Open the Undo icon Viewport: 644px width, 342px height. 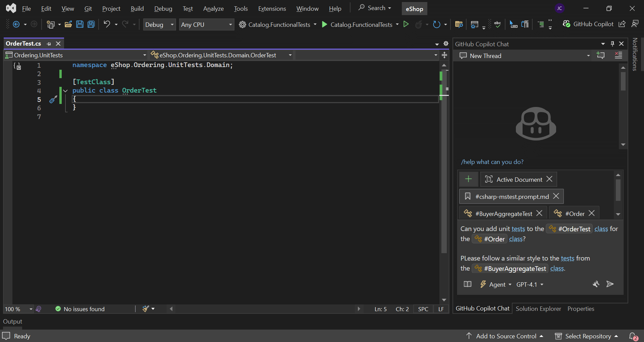tap(107, 24)
